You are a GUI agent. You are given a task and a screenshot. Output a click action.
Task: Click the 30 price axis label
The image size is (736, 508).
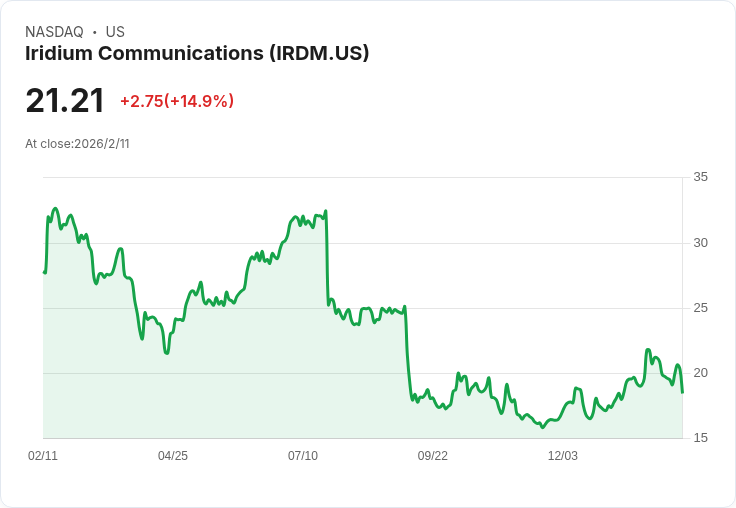[x=700, y=243]
